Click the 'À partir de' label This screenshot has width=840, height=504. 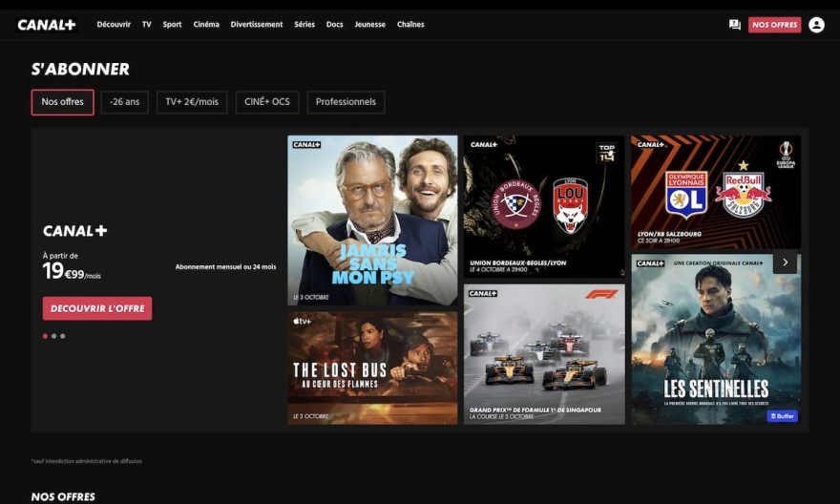[60, 256]
